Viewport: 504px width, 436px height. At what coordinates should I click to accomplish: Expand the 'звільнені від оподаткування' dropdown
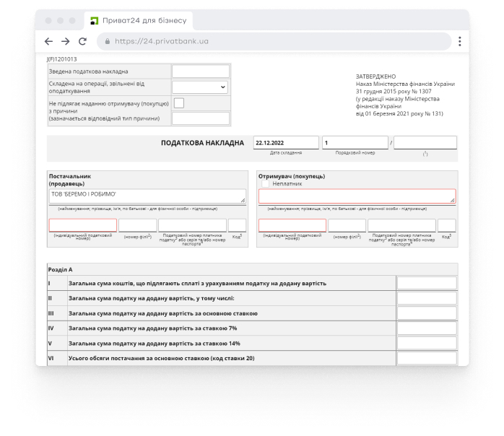(x=200, y=87)
